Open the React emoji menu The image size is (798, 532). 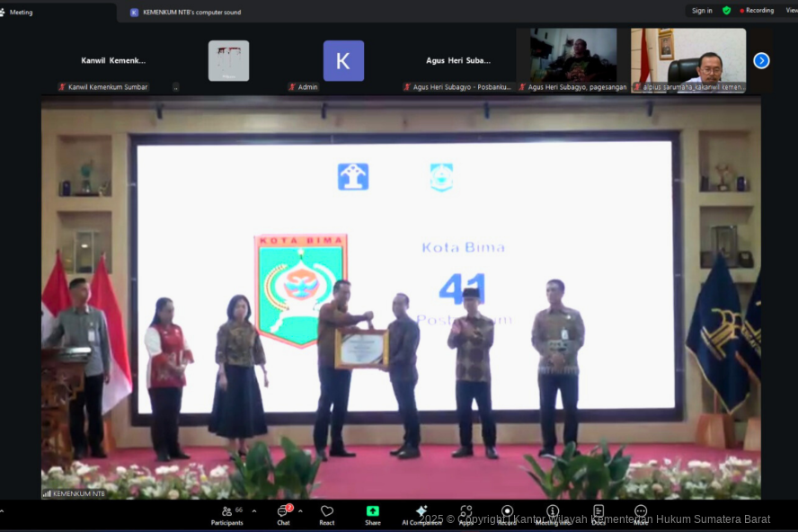[327, 515]
